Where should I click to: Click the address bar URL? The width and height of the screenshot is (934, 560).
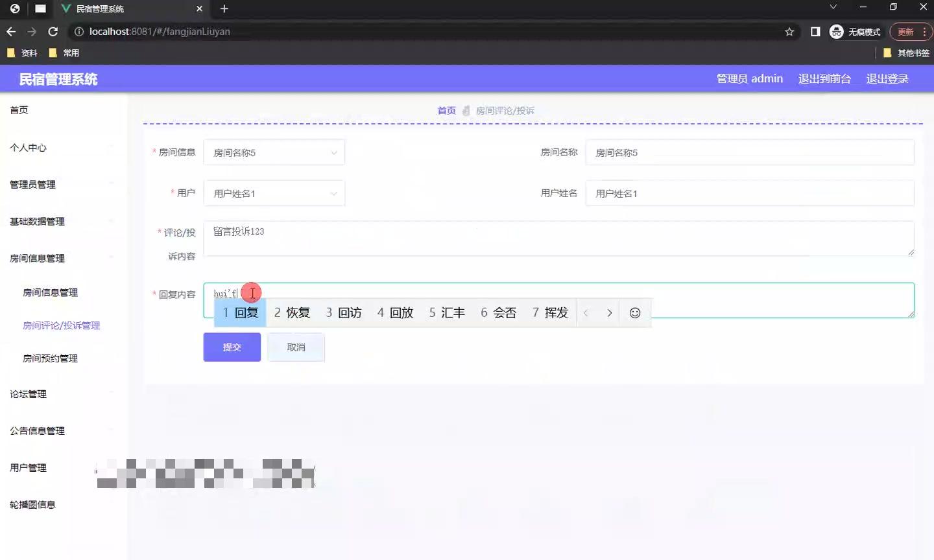[160, 31]
